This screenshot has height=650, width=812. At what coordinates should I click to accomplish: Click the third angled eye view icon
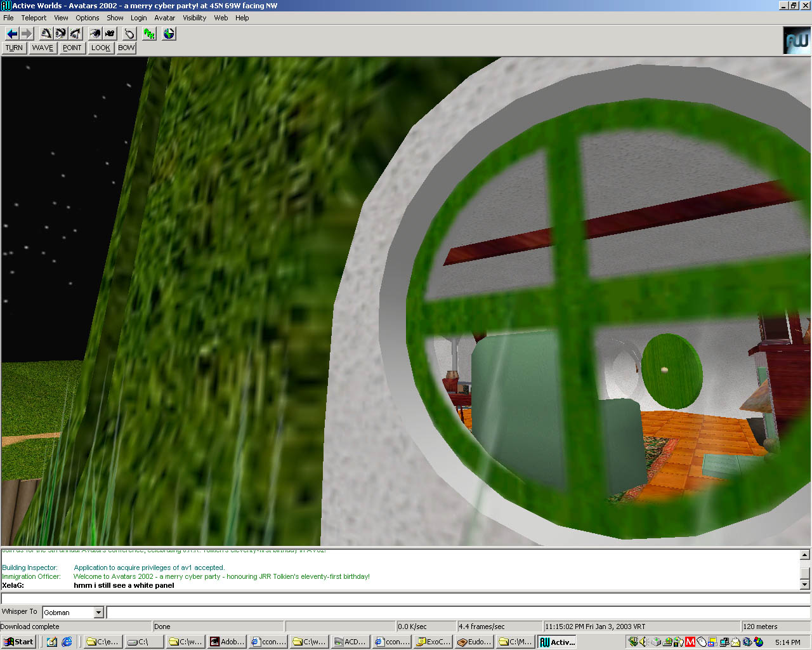point(75,34)
